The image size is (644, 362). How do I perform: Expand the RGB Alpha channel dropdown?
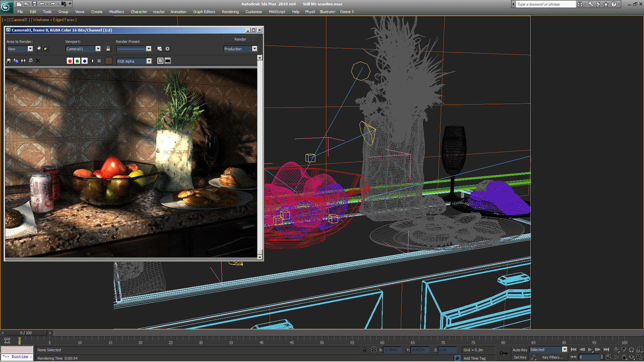(x=149, y=61)
